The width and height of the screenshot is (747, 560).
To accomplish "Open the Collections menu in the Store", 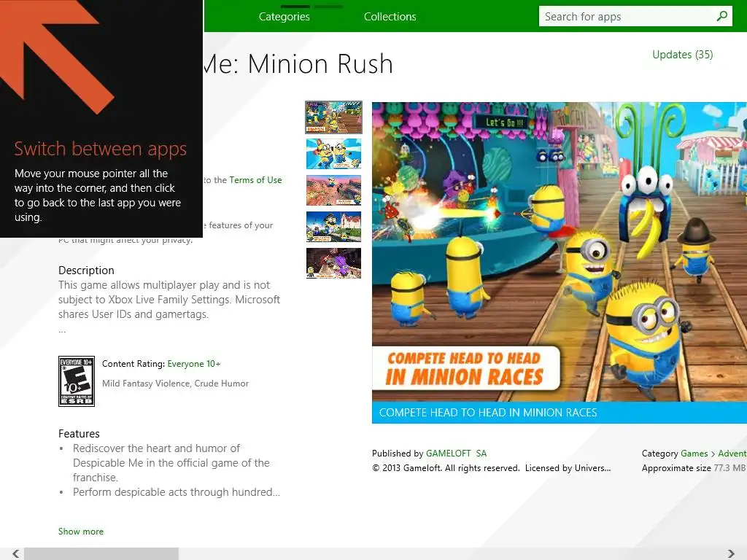I will pyautogui.click(x=390, y=17).
